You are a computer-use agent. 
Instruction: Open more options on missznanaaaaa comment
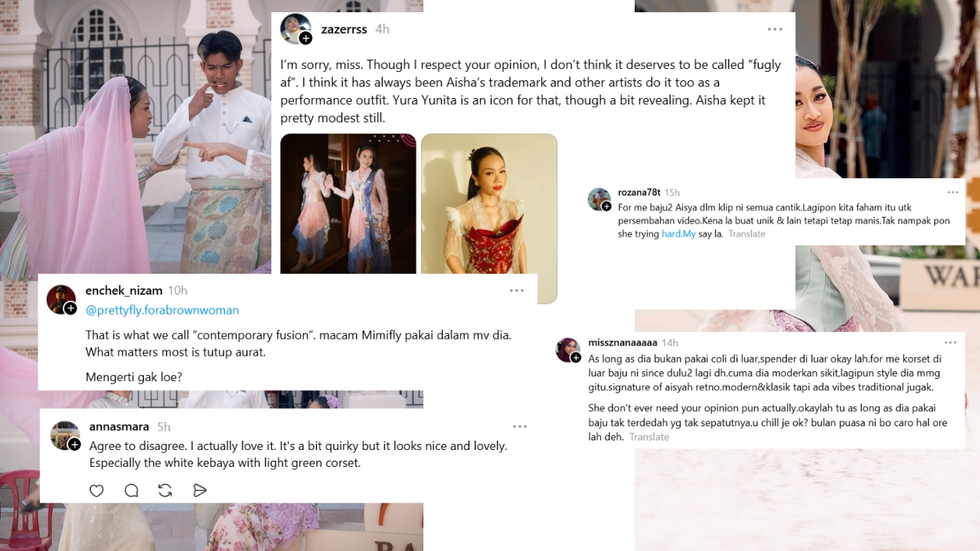click(x=950, y=342)
